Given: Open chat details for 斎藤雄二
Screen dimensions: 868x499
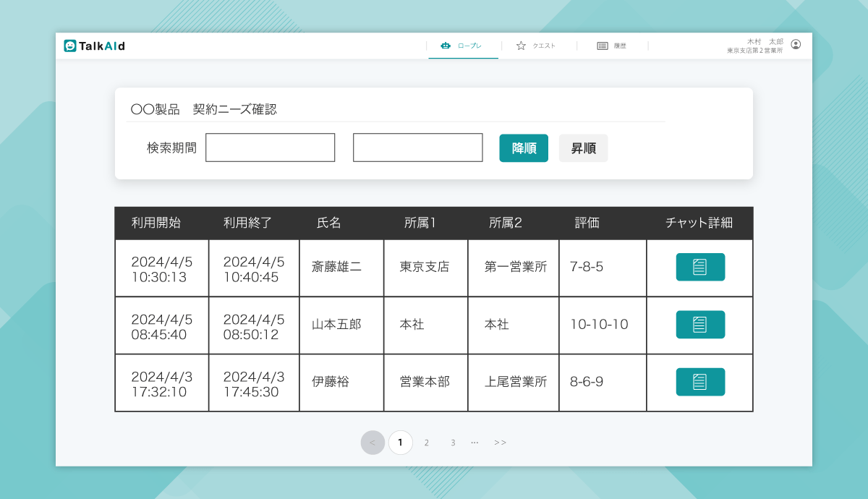Looking at the screenshot, I should pos(699,267).
